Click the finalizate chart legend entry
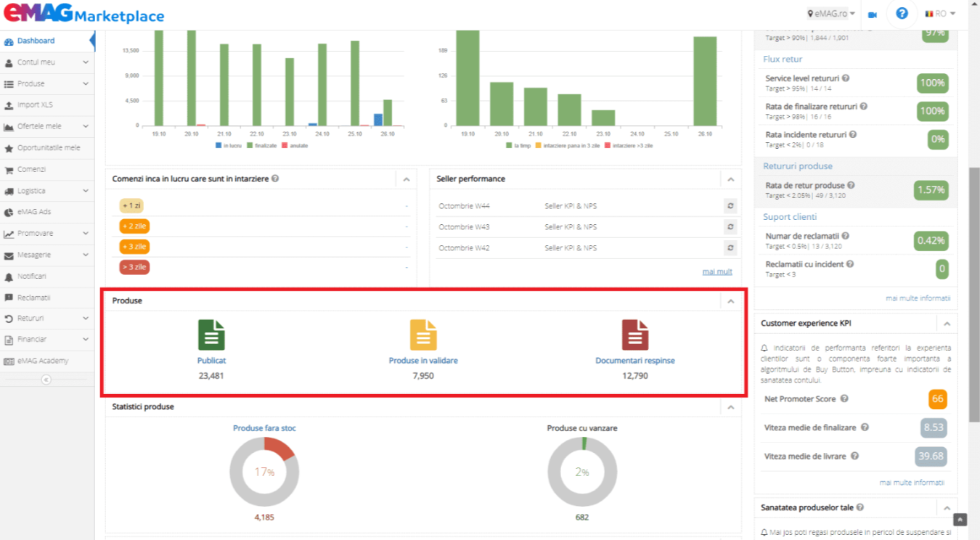Image resolution: width=980 pixels, height=540 pixels. pyautogui.click(x=263, y=146)
